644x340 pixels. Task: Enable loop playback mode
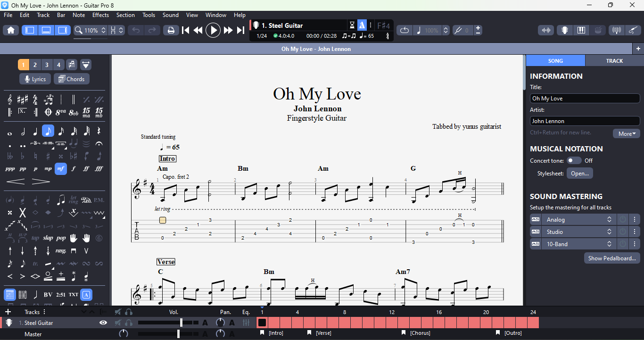click(x=405, y=30)
